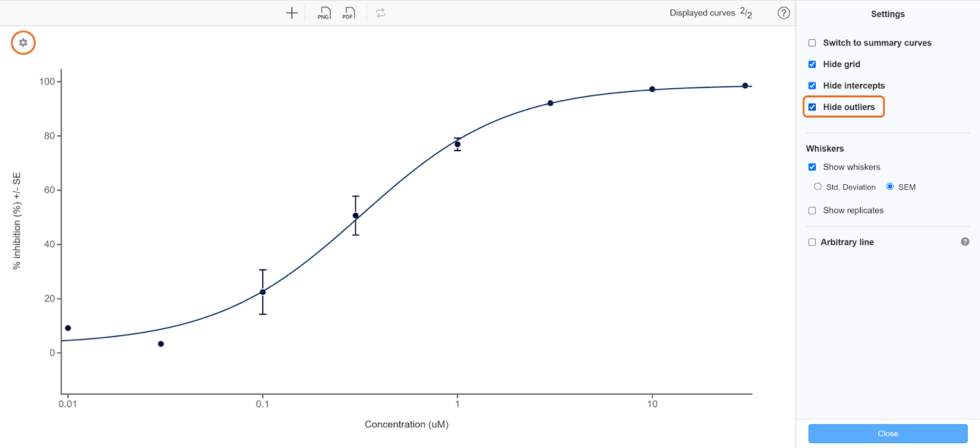Export chart as PDF
Viewport: 980px width, 448px height.
[349, 13]
